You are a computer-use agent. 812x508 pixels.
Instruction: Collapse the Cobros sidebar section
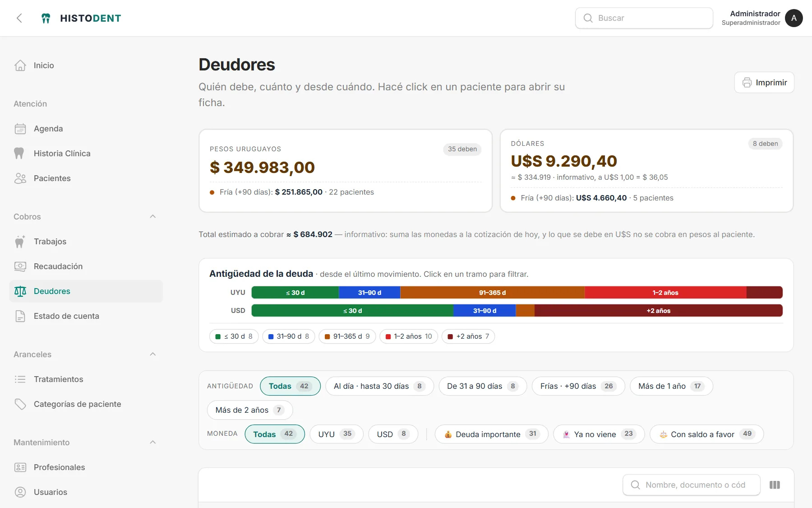(x=153, y=217)
